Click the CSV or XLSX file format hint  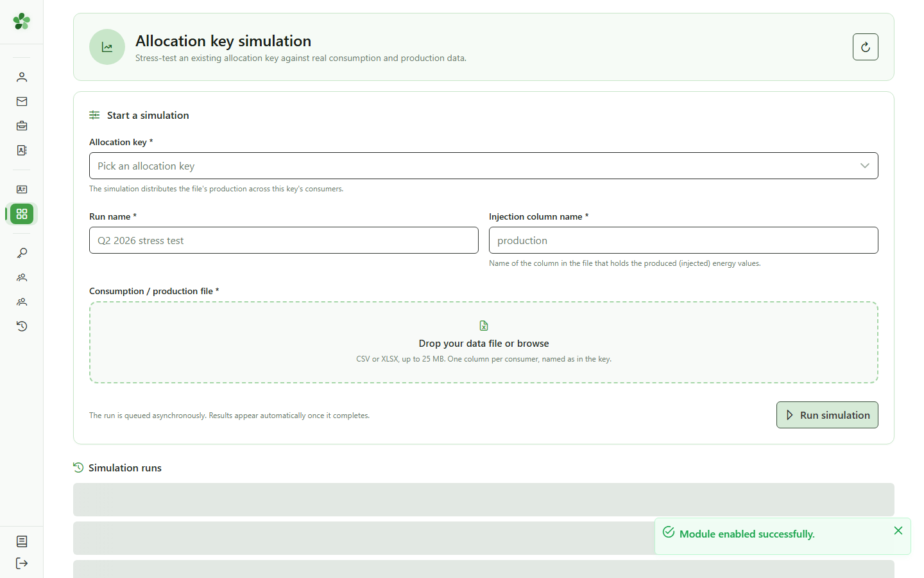(x=484, y=359)
